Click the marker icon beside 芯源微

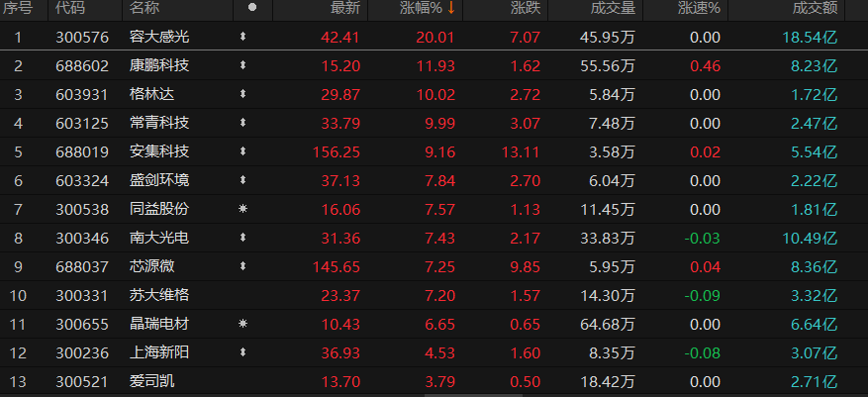pos(242,267)
